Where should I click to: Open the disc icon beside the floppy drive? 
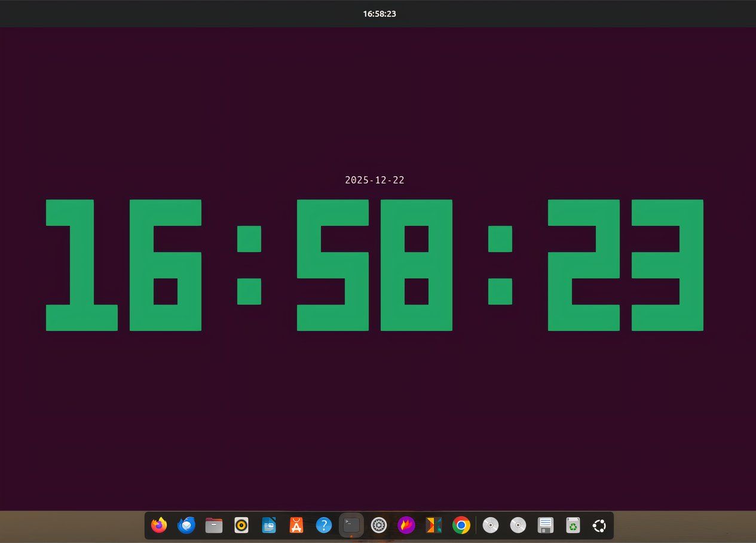[518, 525]
